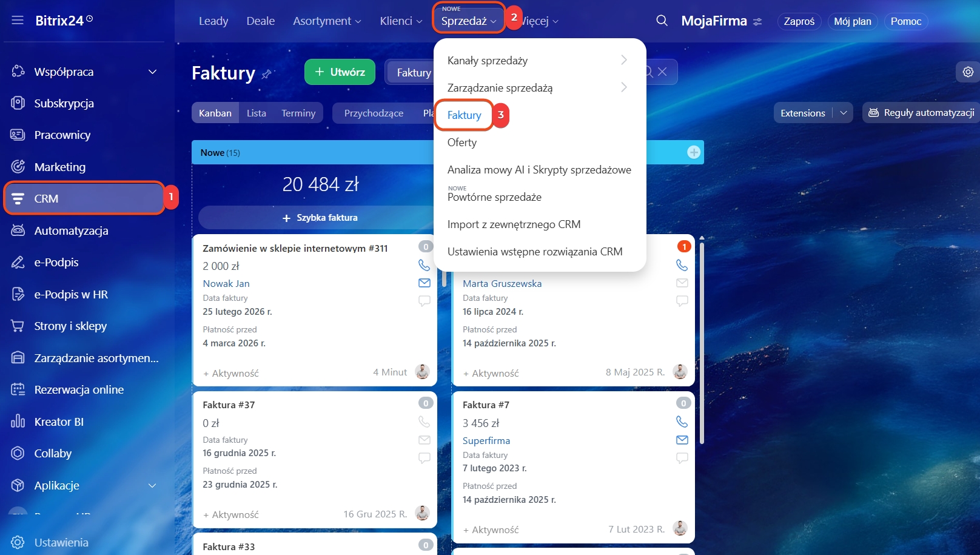Click the plus icon in the second column header
The height and width of the screenshot is (555, 980).
click(x=694, y=152)
